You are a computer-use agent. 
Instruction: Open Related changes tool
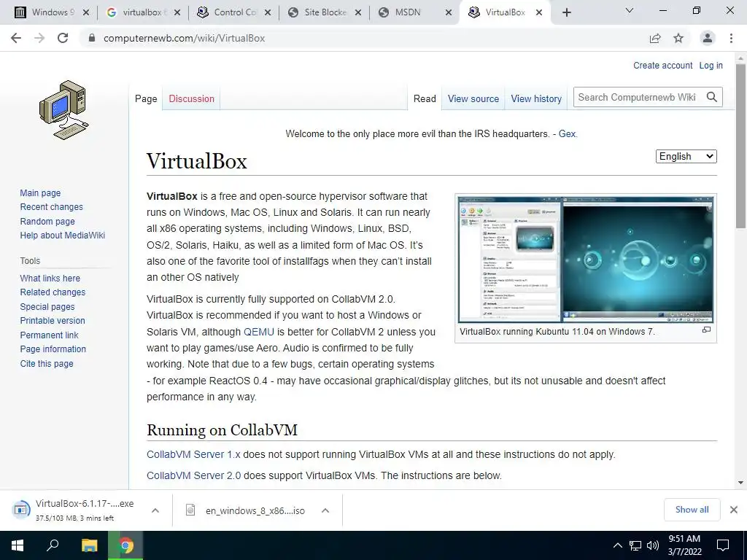pyautogui.click(x=53, y=292)
